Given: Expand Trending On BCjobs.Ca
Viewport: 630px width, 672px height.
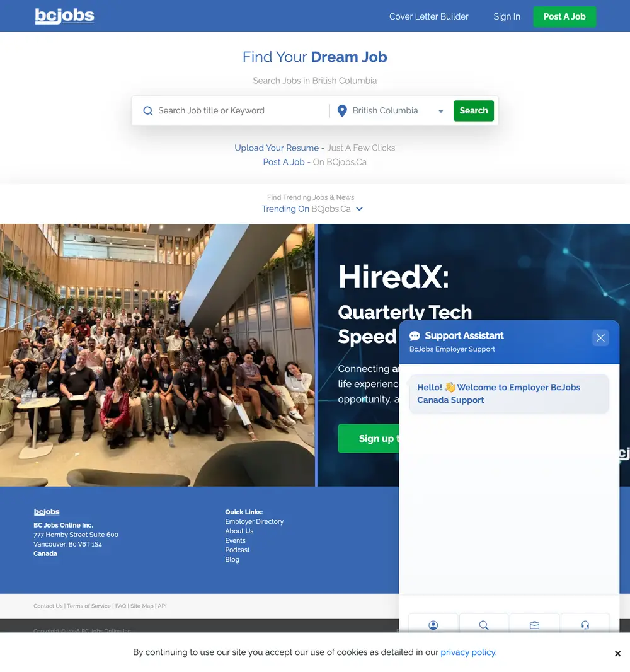Looking at the screenshot, I should coord(312,209).
